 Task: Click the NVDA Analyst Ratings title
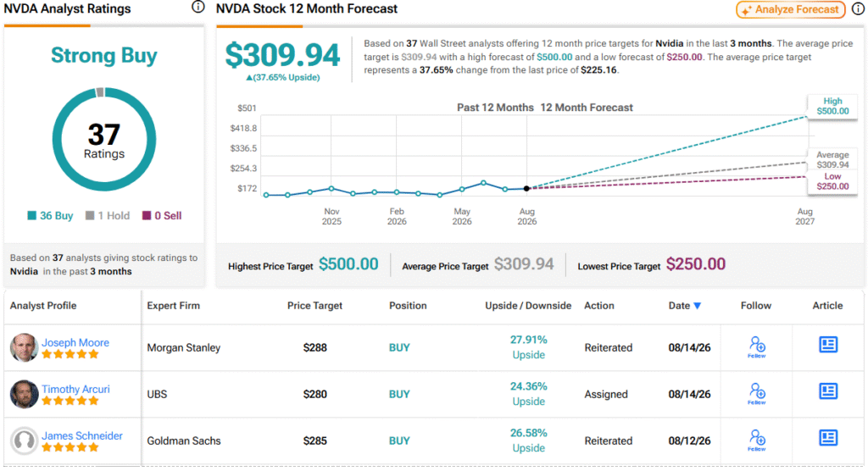(x=68, y=8)
